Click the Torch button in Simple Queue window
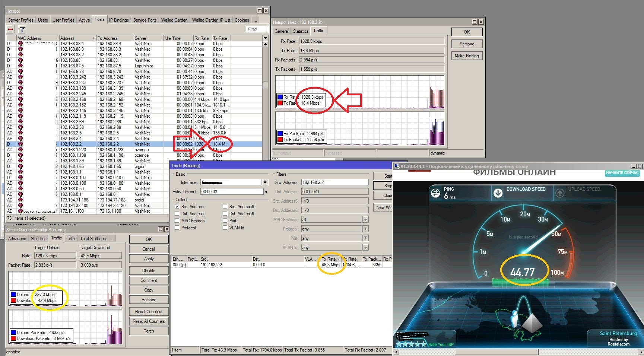Screen dimensions: 644x356 (149, 331)
